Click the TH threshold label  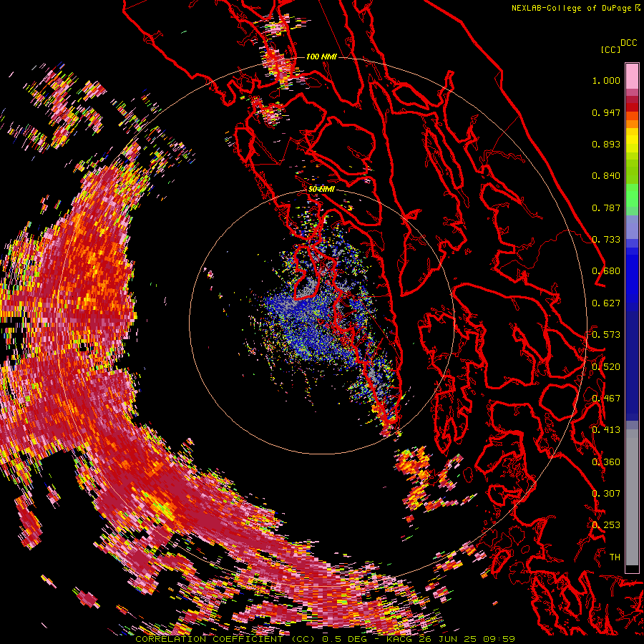pyautogui.click(x=615, y=557)
